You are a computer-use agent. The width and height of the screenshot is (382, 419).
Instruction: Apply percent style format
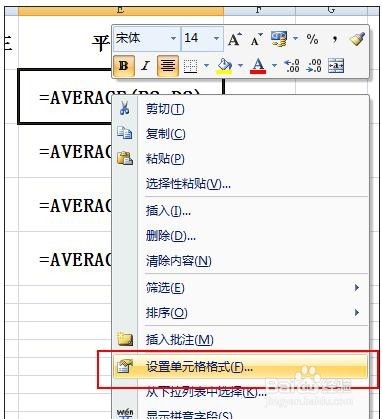[x=312, y=40]
